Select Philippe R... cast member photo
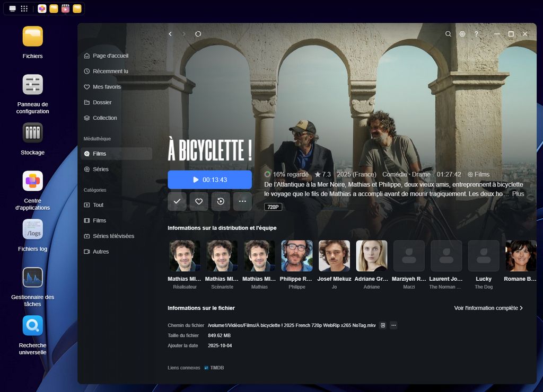543x392 pixels. [x=296, y=256]
